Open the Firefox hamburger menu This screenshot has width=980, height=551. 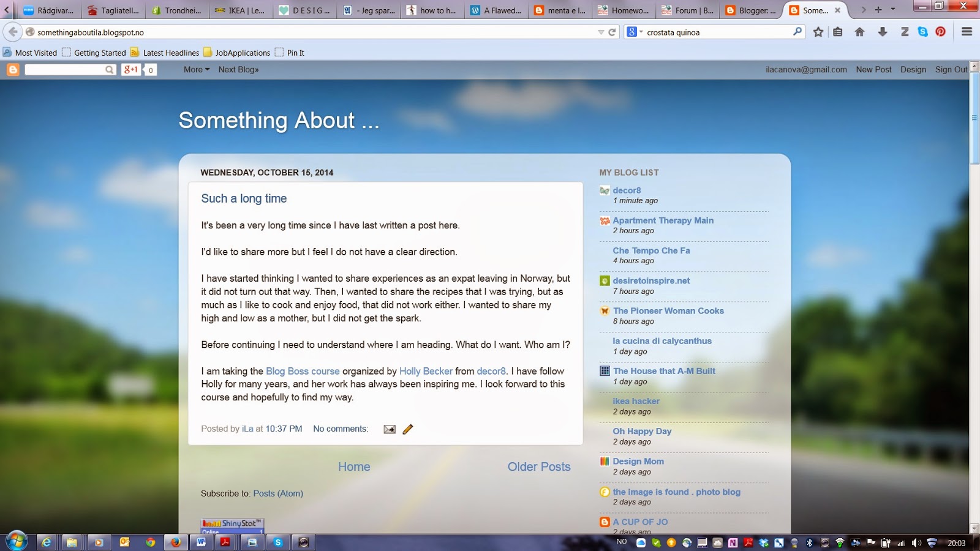[967, 32]
